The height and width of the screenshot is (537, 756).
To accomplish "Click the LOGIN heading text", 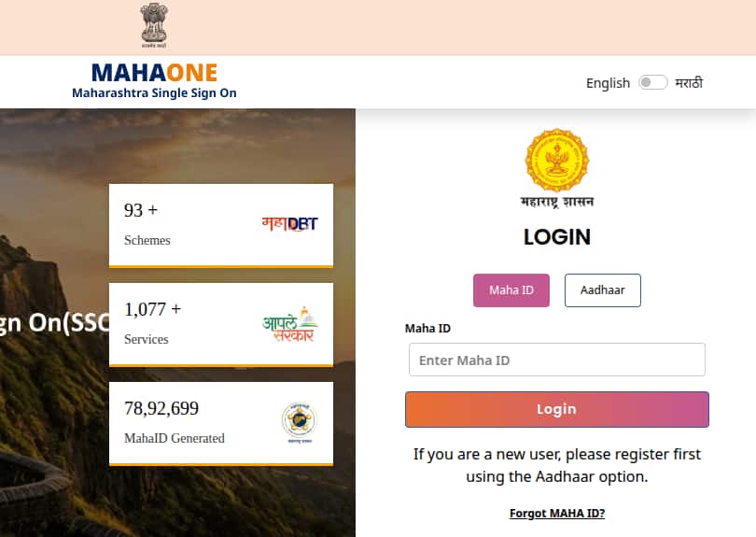I will (557, 237).
